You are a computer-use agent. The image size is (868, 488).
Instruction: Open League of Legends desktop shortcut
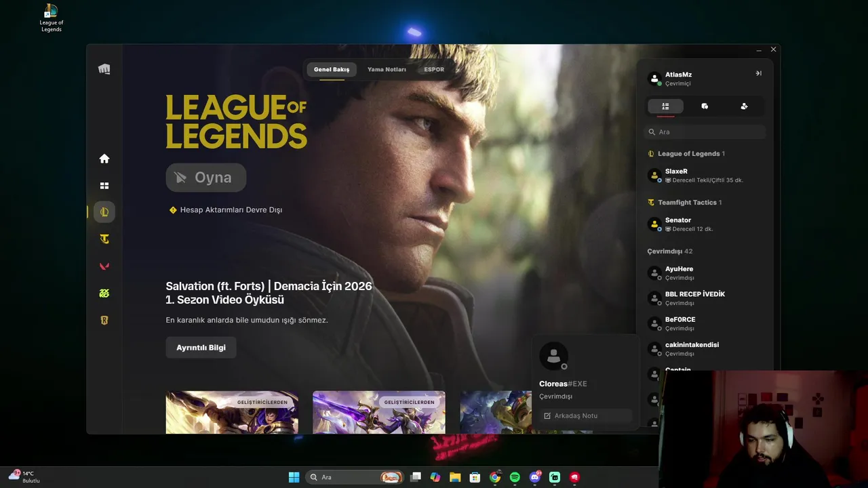[x=51, y=18]
